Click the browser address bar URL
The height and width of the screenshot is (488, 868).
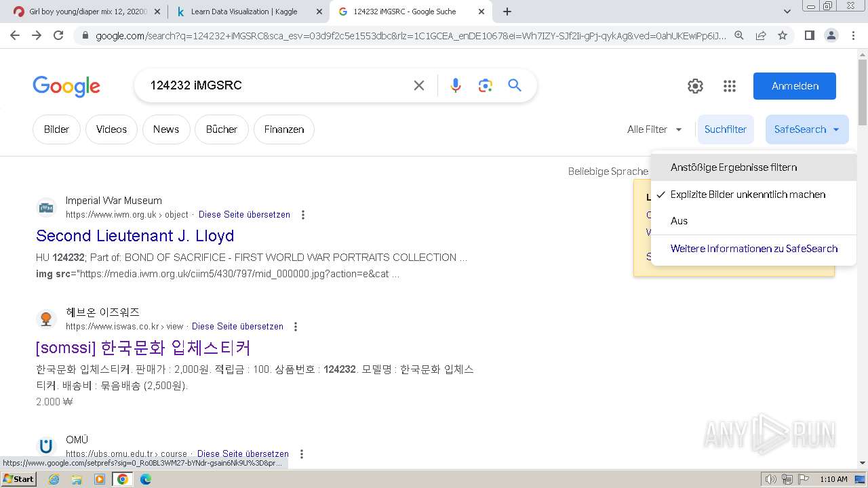click(410, 35)
